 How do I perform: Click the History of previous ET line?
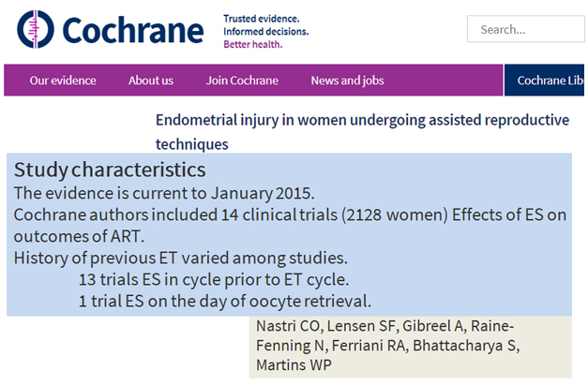point(181,258)
